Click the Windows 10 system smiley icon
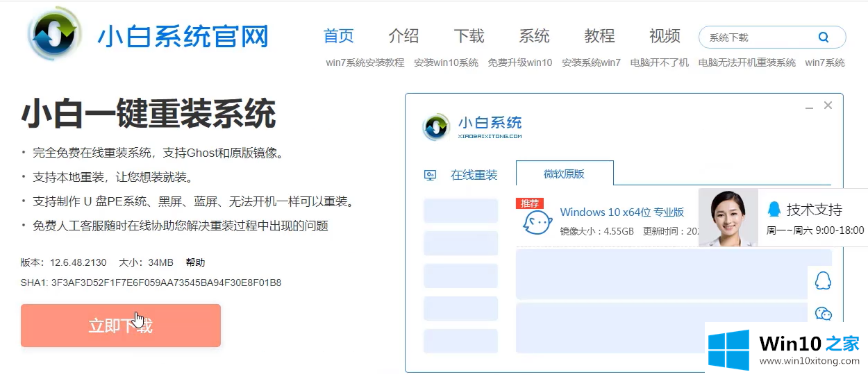This screenshot has width=868, height=379. [x=537, y=224]
